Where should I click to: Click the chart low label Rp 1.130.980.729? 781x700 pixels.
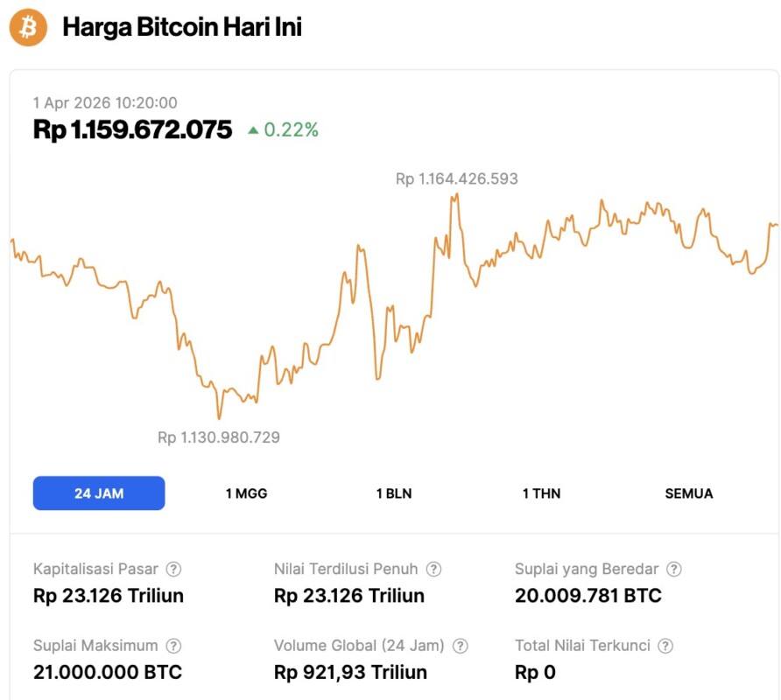coord(219,437)
